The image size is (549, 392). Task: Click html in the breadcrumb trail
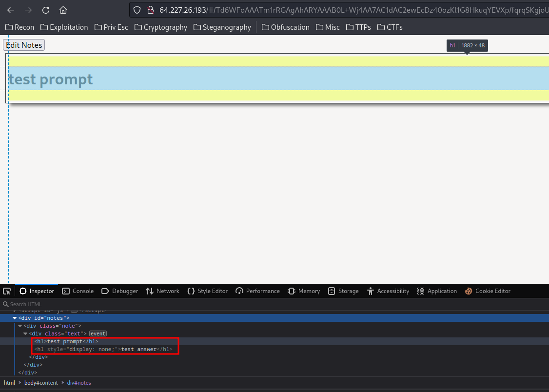(9, 383)
